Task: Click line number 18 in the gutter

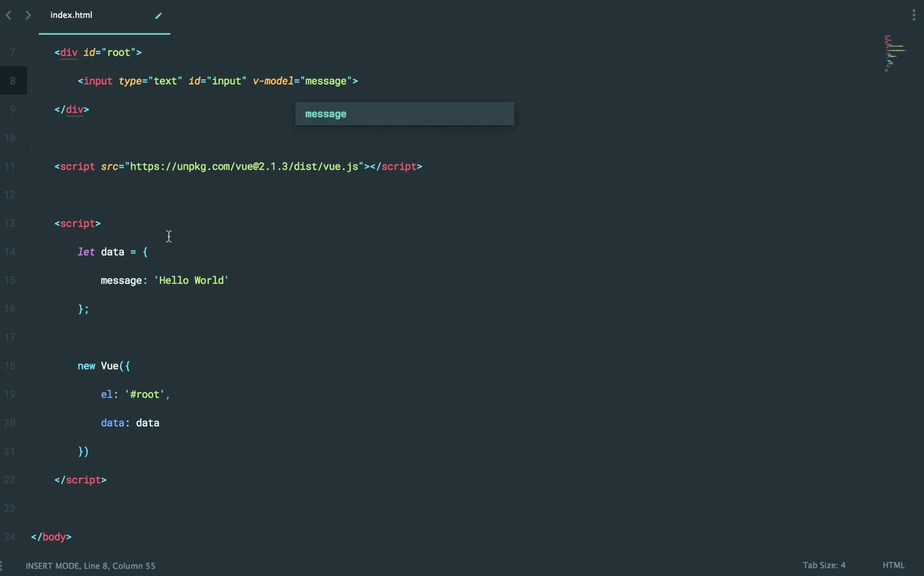Action: (x=10, y=366)
